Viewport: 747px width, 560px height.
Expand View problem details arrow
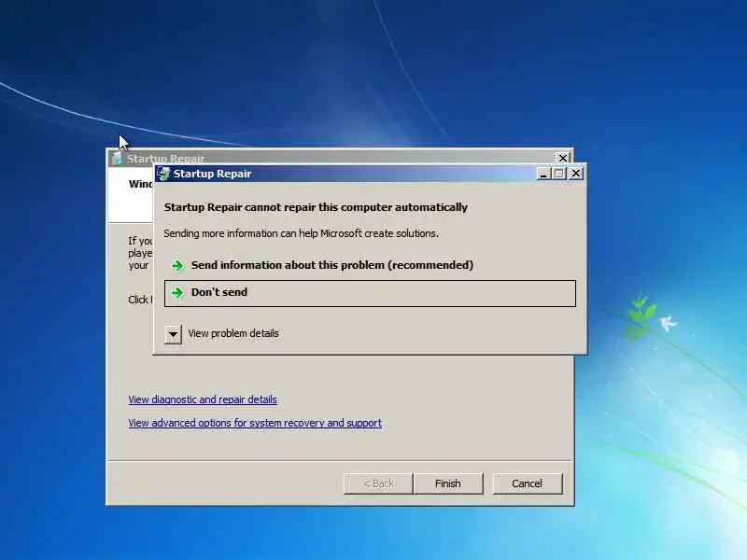click(173, 334)
